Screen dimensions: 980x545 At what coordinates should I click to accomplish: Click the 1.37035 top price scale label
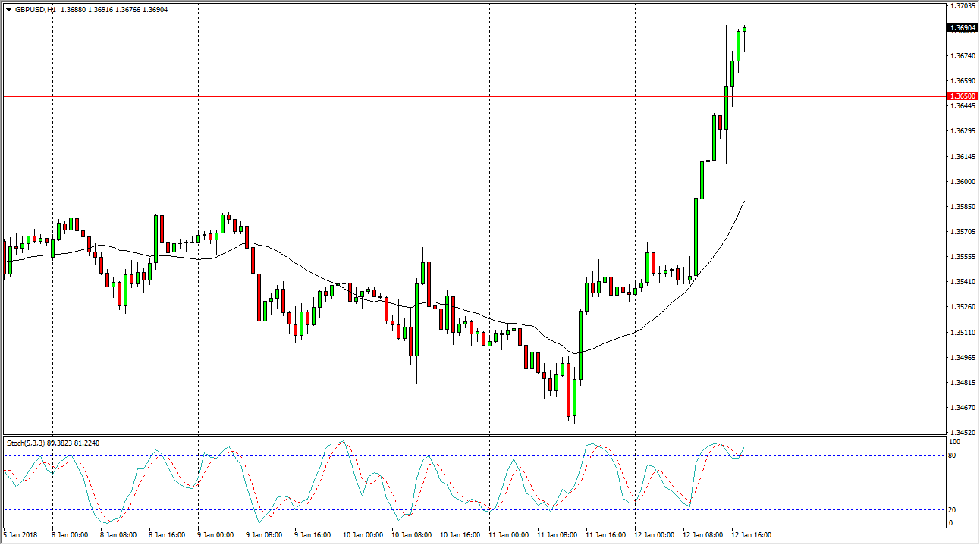(961, 6)
